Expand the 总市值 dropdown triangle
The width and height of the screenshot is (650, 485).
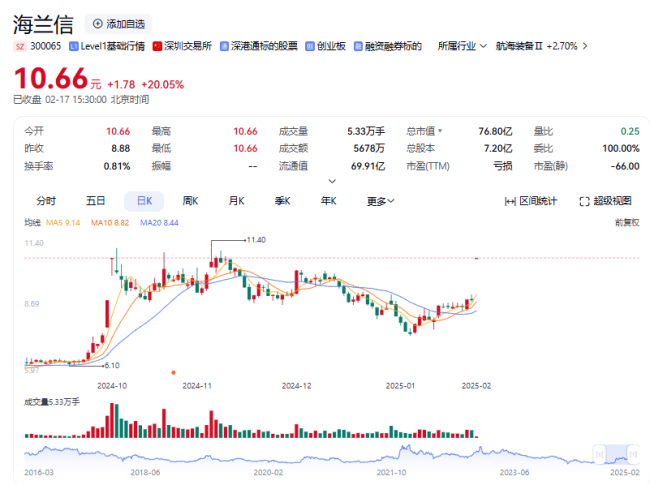(440, 131)
